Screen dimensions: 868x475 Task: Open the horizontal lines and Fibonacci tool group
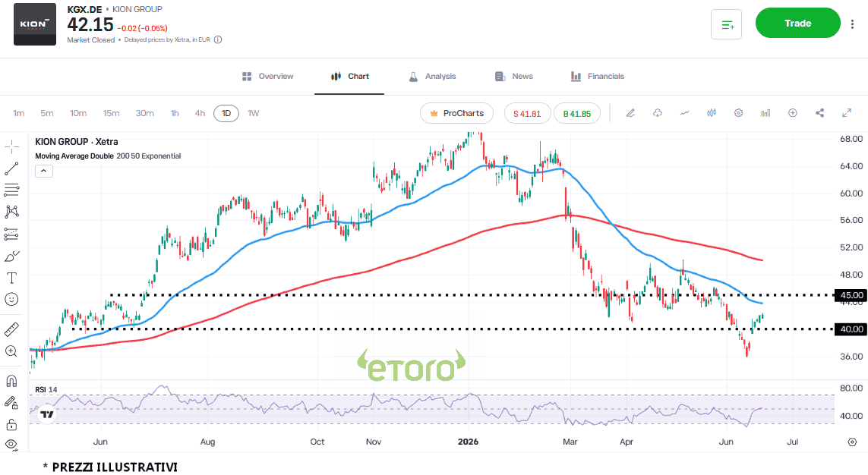tap(11, 190)
